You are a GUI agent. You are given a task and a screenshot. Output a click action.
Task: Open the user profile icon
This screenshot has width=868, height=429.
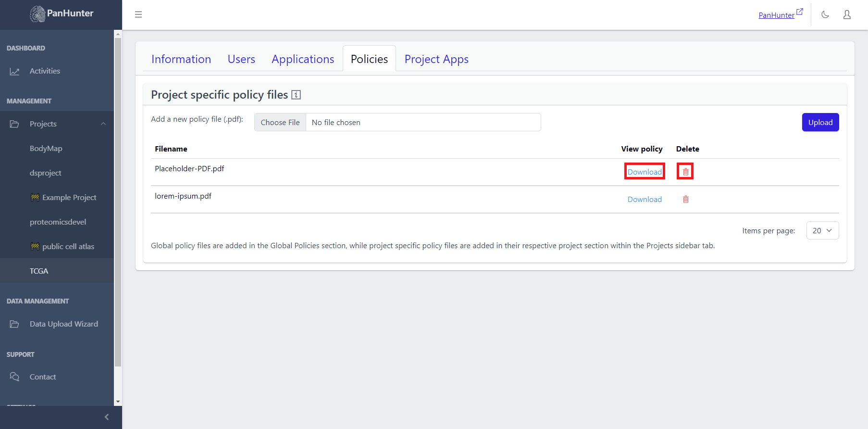tap(847, 14)
